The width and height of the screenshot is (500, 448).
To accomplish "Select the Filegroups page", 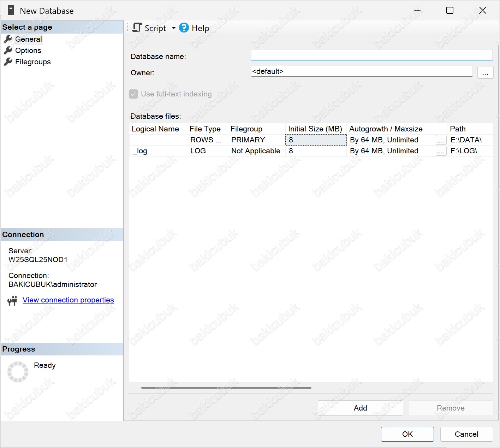I will (33, 62).
